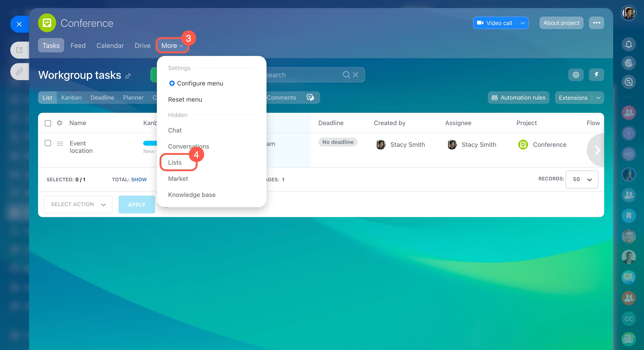The height and width of the screenshot is (350, 644).
Task: Click the green Conference project logo icon
Action: click(x=47, y=23)
